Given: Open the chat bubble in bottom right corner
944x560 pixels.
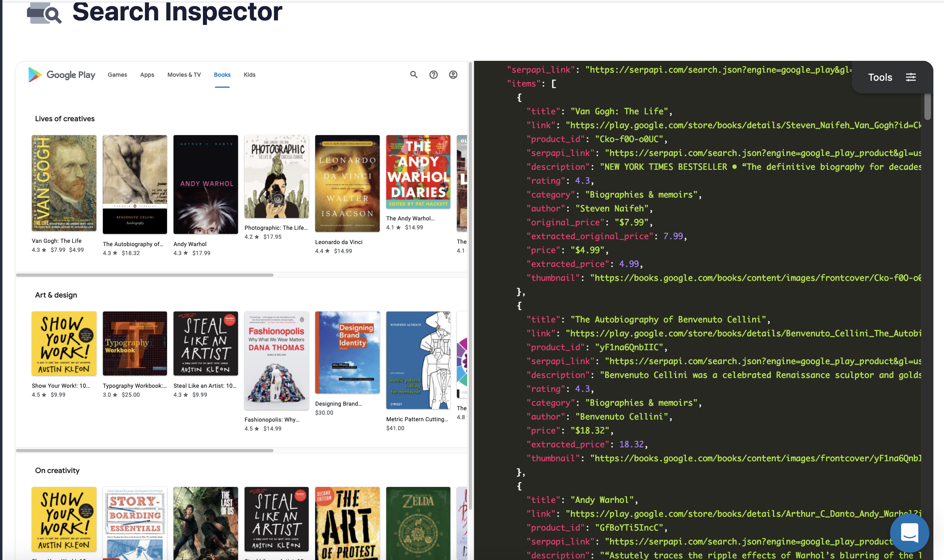Looking at the screenshot, I should point(909,533).
